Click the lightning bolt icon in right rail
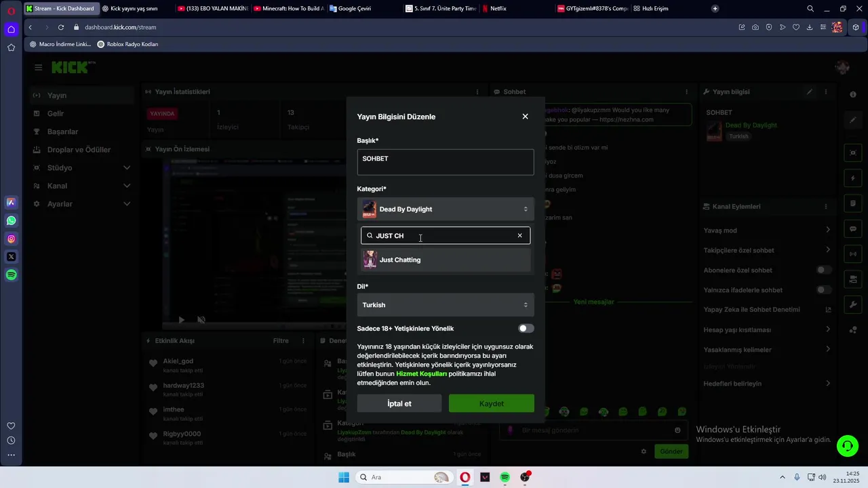 click(x=853, y=178)
